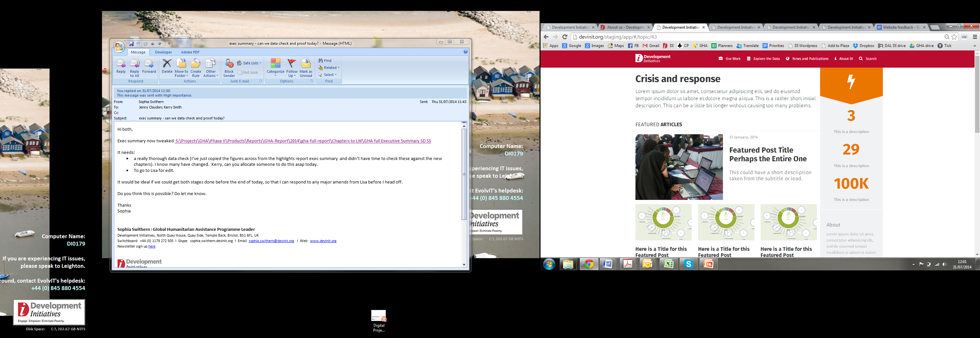The image size is (980, 338).
Task: Click the Chrome address bar URL
Action: click(618, 37)
